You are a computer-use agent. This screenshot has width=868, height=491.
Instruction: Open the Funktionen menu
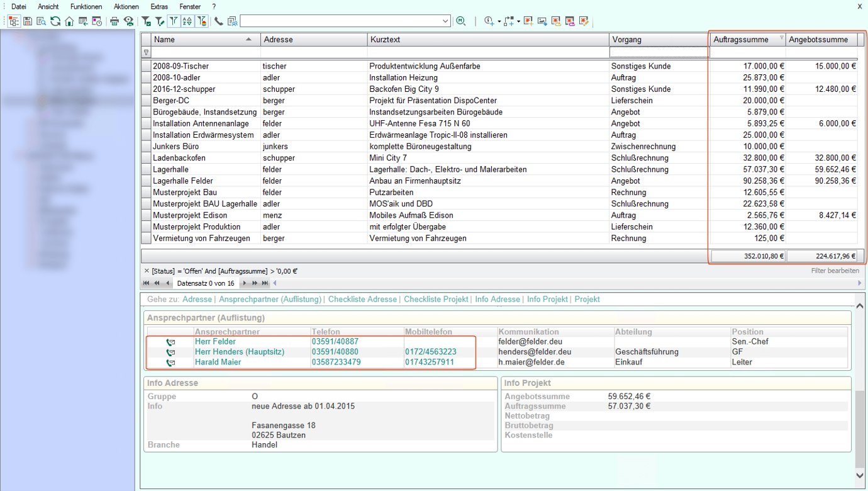[86, 6]
